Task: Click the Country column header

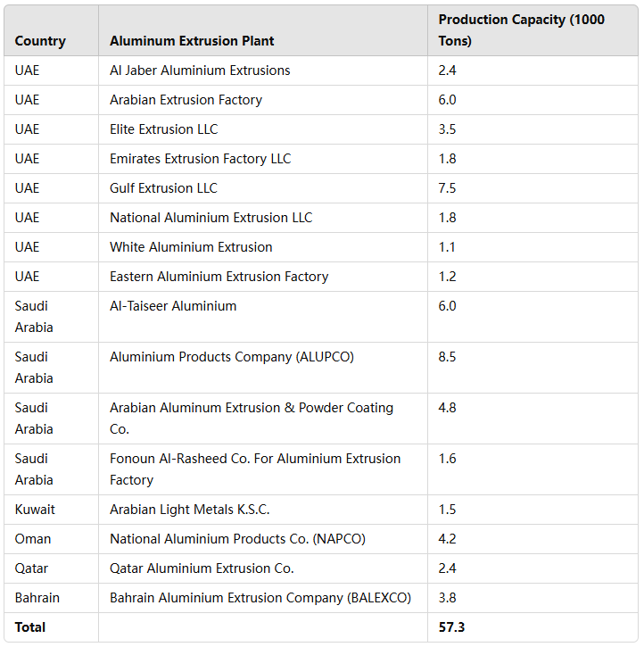Action: point(40,41)
